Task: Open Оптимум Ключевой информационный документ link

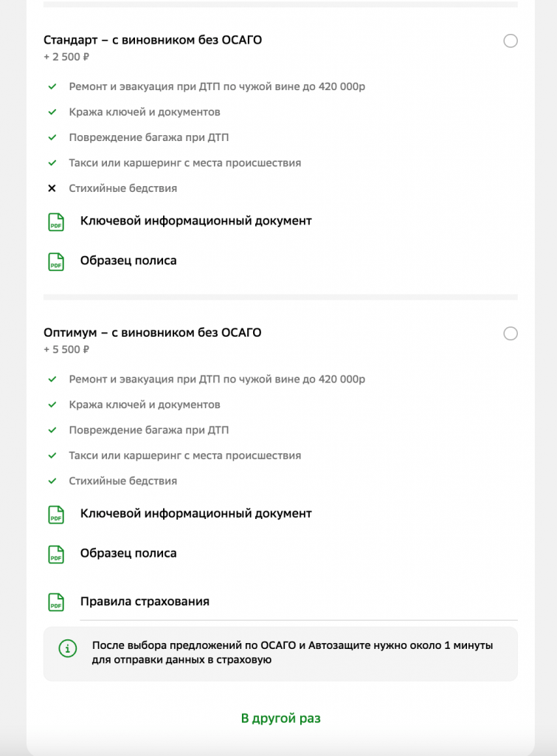Action: tap(196, 513)
